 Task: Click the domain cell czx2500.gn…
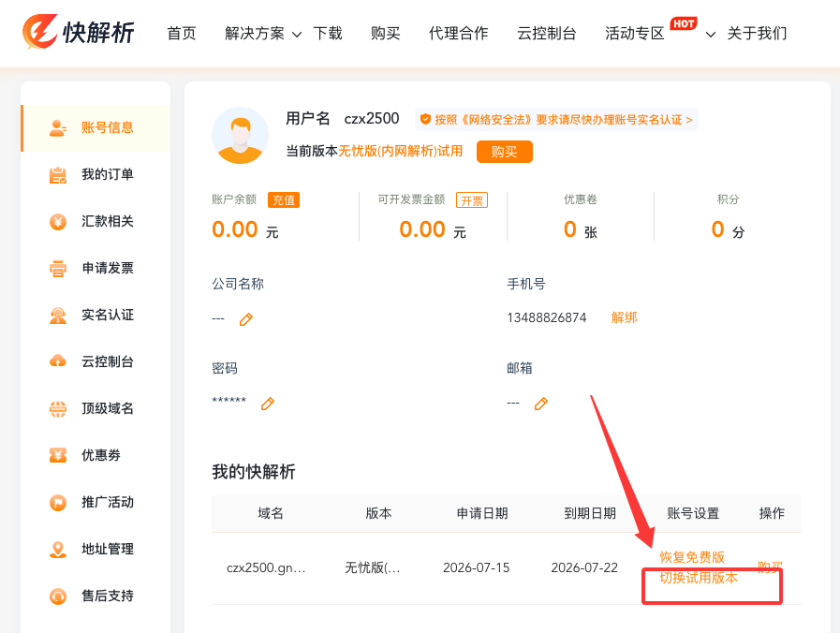coord(266,567)
